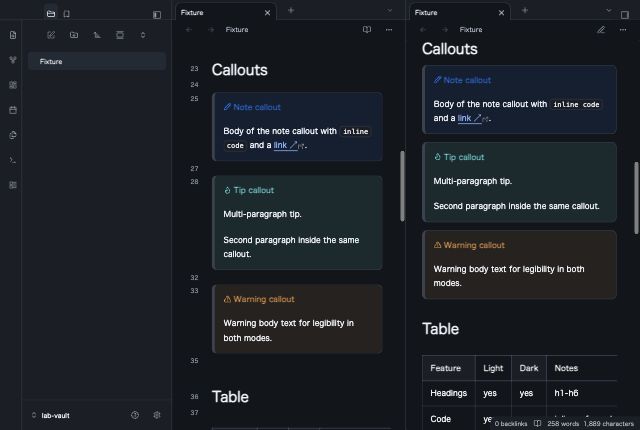Viewport: 640px width, 430px height.
Task: Click the Feature table header cell
Action: pyautogui.click(x=449, y=368)
